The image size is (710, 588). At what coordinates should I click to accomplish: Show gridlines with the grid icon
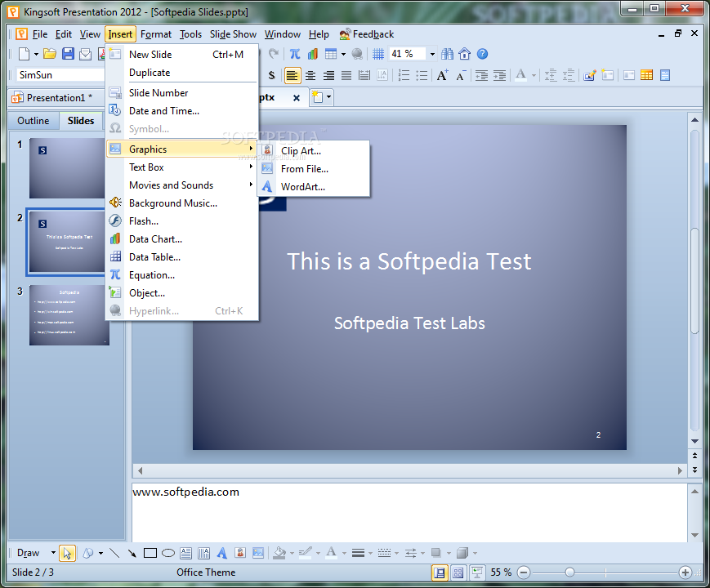[x=378, y=54]
